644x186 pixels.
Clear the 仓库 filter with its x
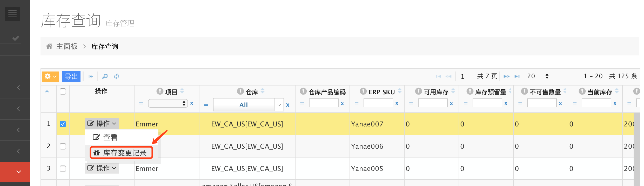(288, 105)
